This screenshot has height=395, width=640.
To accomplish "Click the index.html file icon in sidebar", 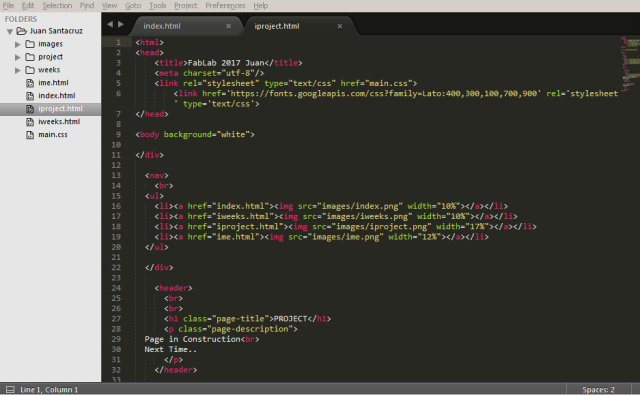I will [30, 96].
